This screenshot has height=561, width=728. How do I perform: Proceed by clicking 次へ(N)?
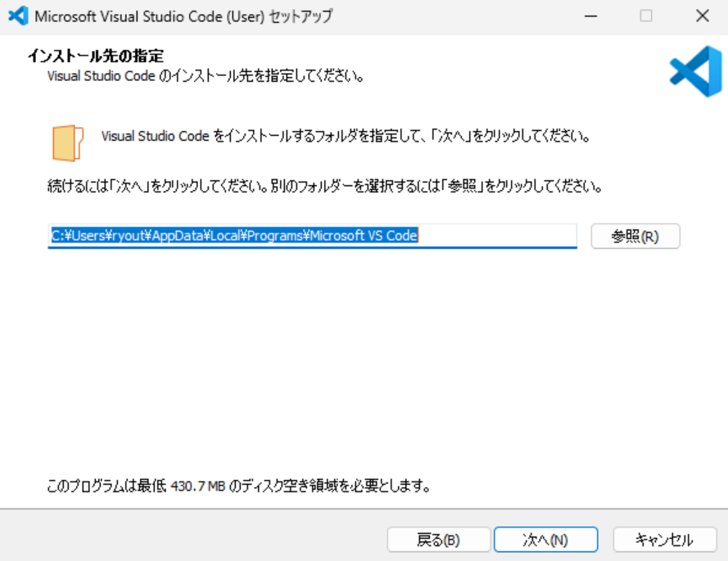pos(545,540)
